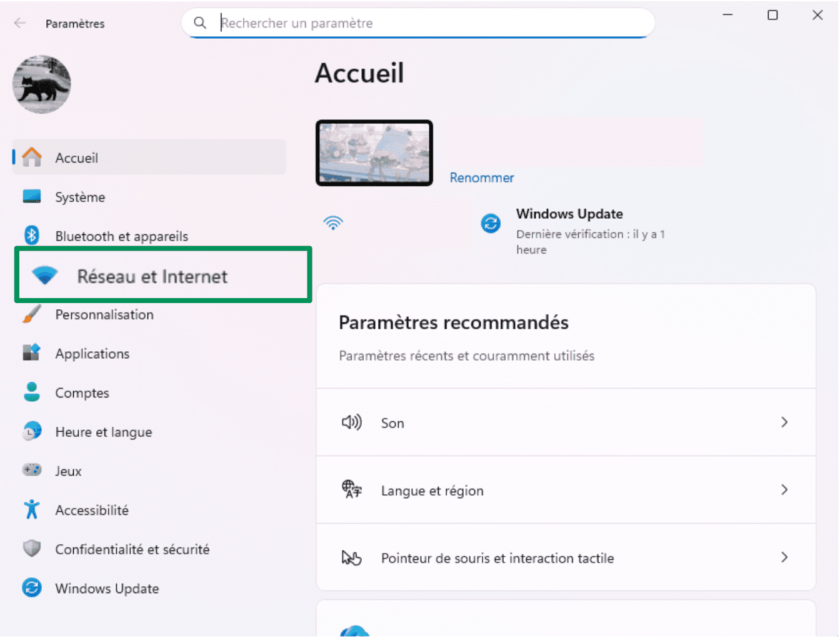Viewport: 840px width, 638px height.
Task: Click the Wi-Fi status icon under device thumbnail
Action: tap(333, 223)
